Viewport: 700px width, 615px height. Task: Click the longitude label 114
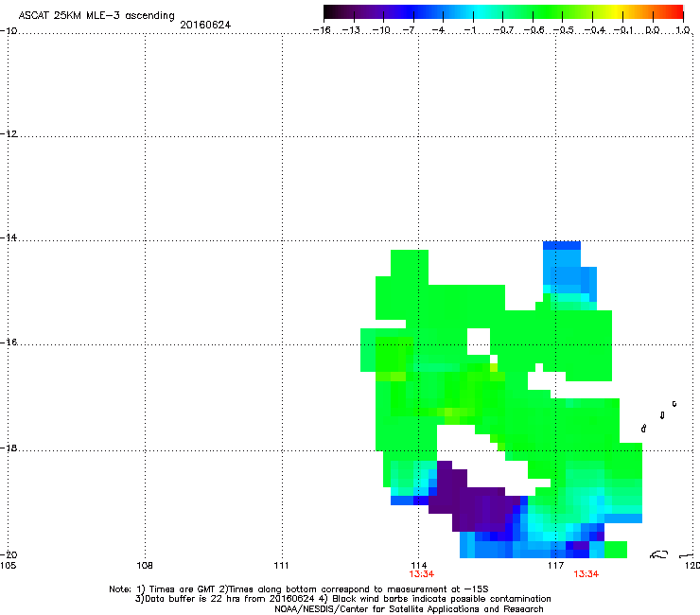419,566
